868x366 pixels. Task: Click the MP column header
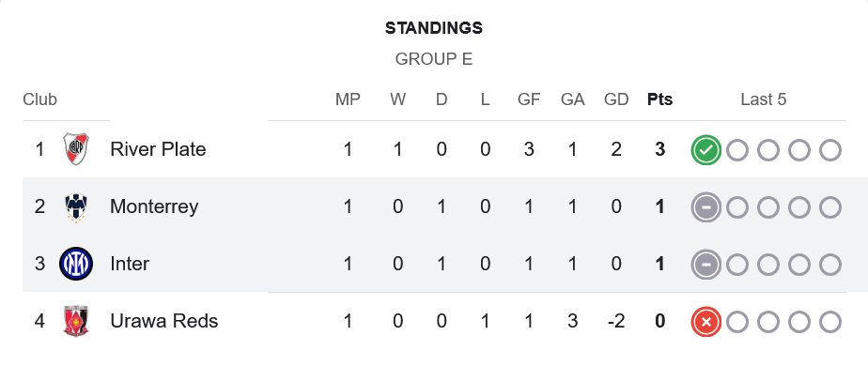click(348, 99)
